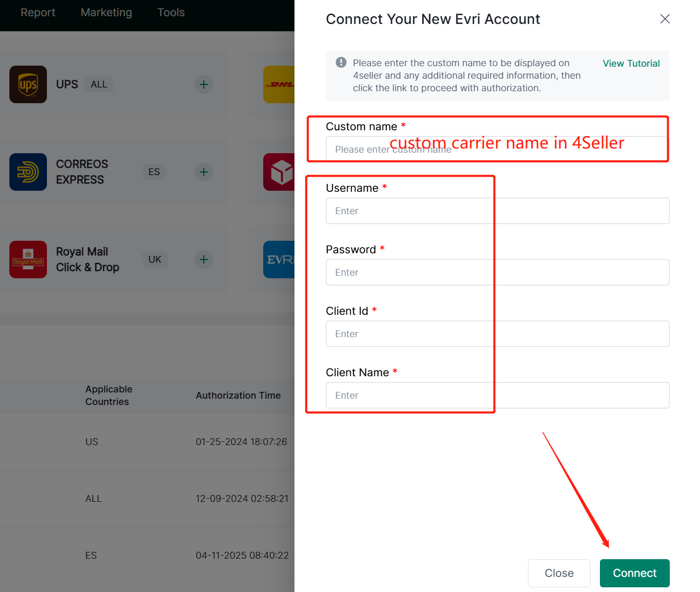Click the UK tag beside Royal Mail
Screen dimensions: 700x592
[155, 260]
